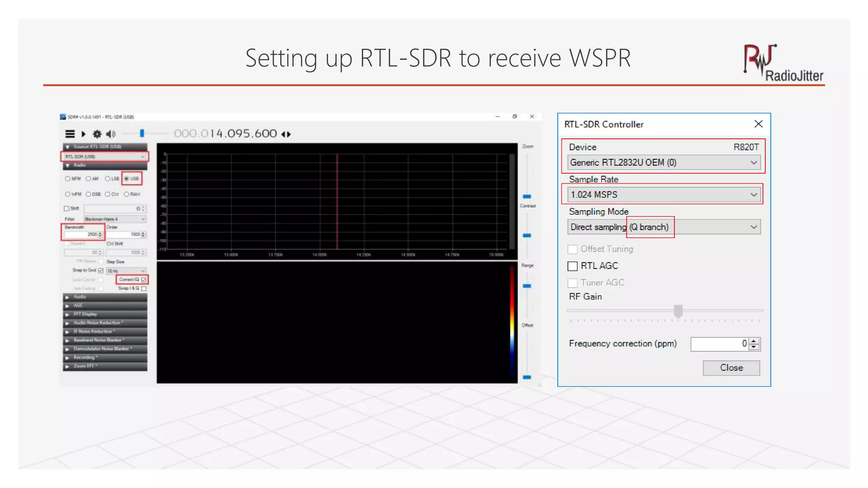The image size is (868, 488).
Task: Click the RadioJitter logo
Action: coord(783,63)
